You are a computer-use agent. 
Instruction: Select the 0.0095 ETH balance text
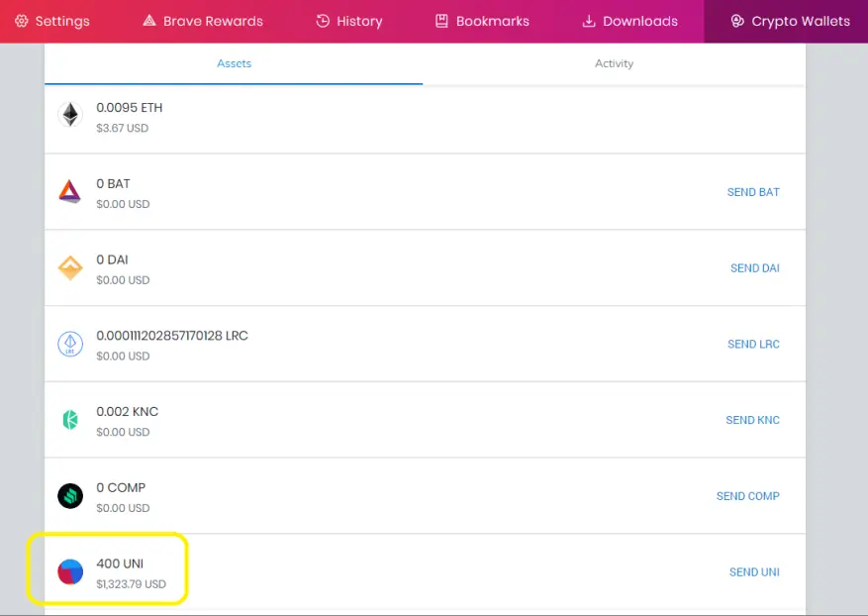pyautogui.click(x=130, y=108)
